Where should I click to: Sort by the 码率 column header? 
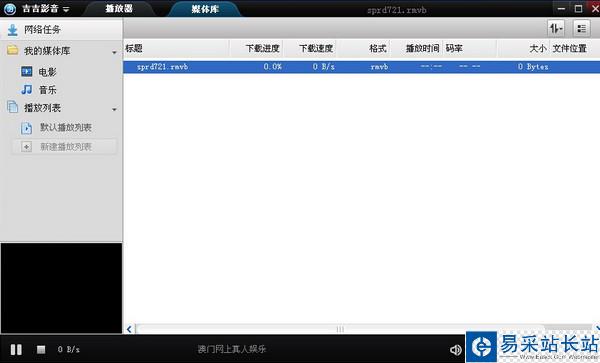pyautogui.click(x=454, y=49)
